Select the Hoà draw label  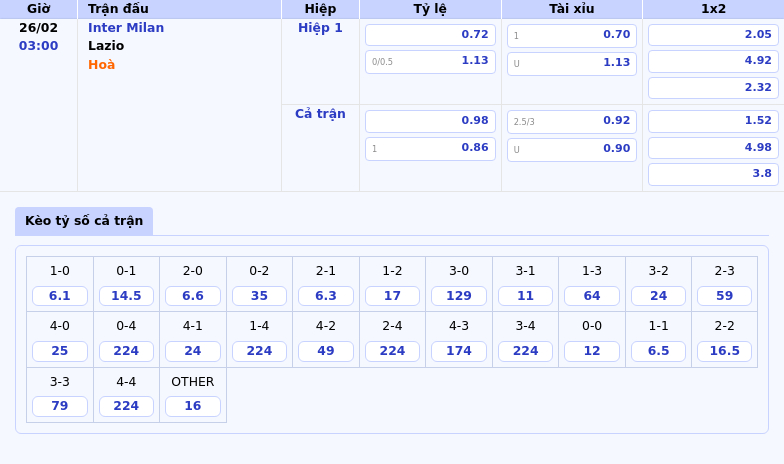click(x=102, y=64)
